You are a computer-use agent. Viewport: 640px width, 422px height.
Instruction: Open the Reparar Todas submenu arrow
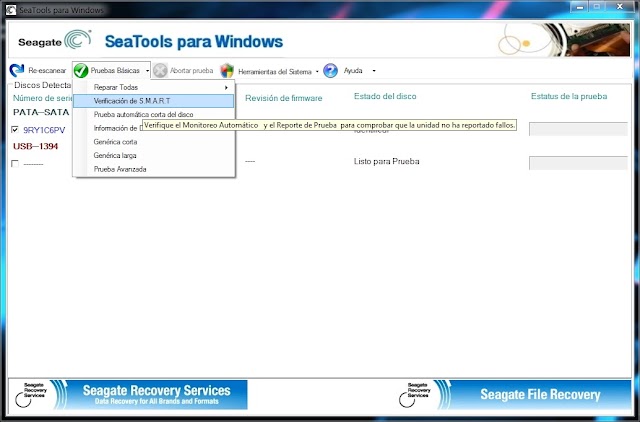pos(226,87)
